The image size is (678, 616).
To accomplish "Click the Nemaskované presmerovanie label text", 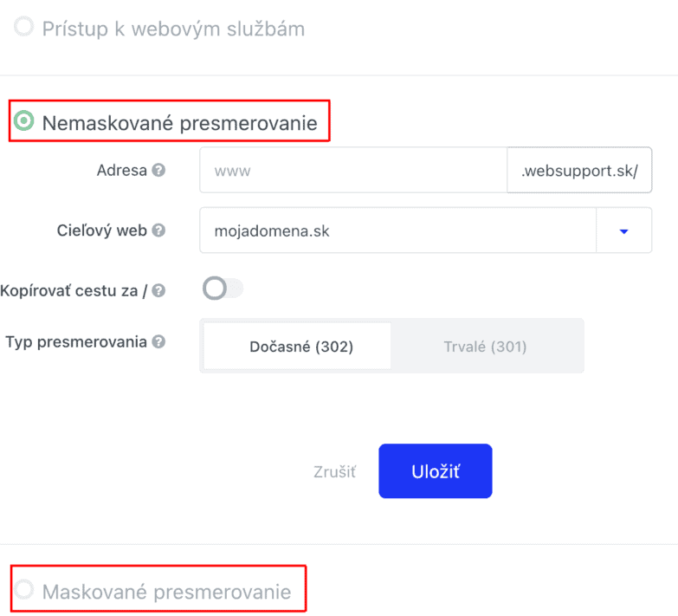I will click(180, 123).
